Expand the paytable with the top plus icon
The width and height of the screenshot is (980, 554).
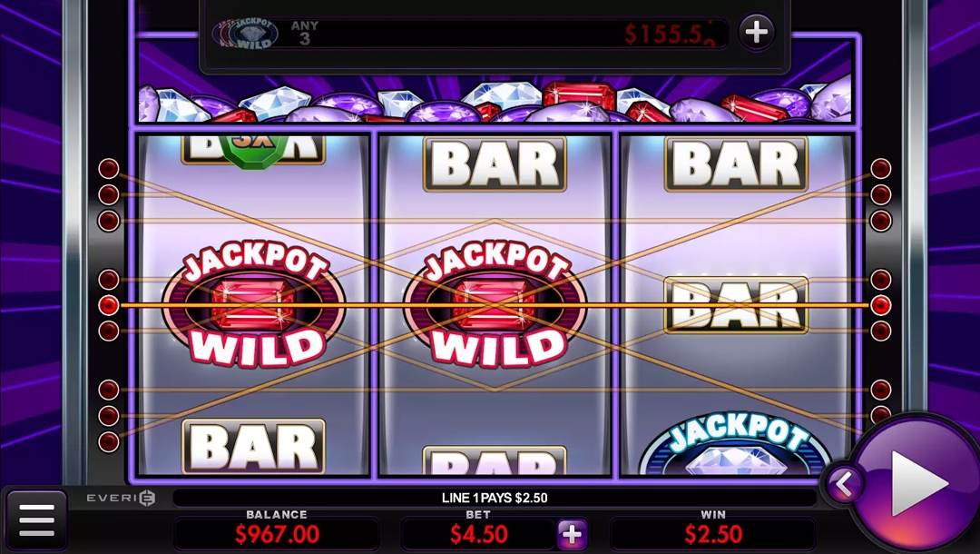(756, 32)
